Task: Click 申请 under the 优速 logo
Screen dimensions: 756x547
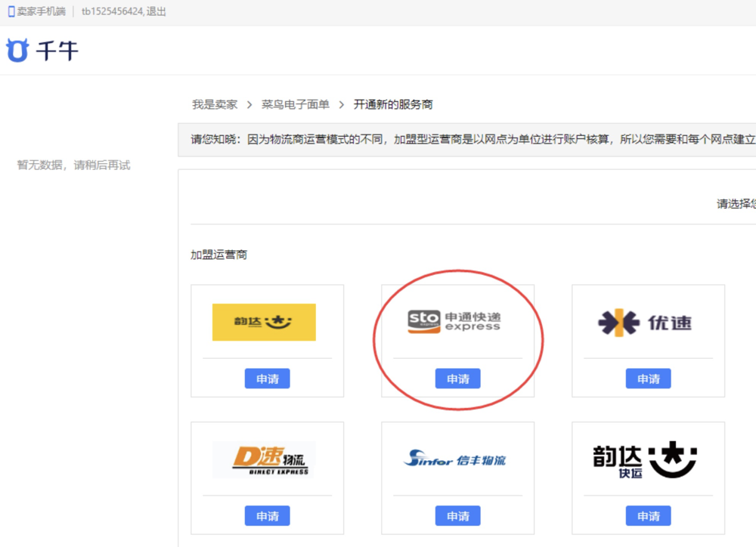Action: click(x=648, y=379)
